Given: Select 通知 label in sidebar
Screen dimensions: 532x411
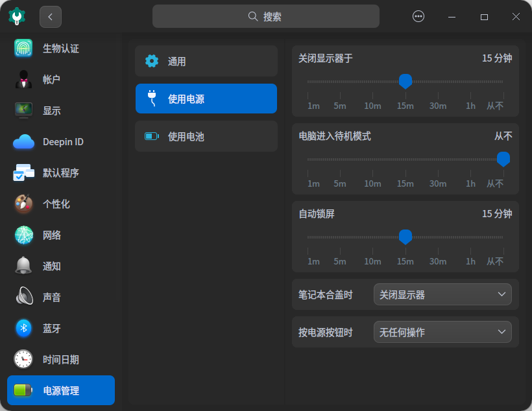Looking at the screenshot, I should 52,266.
